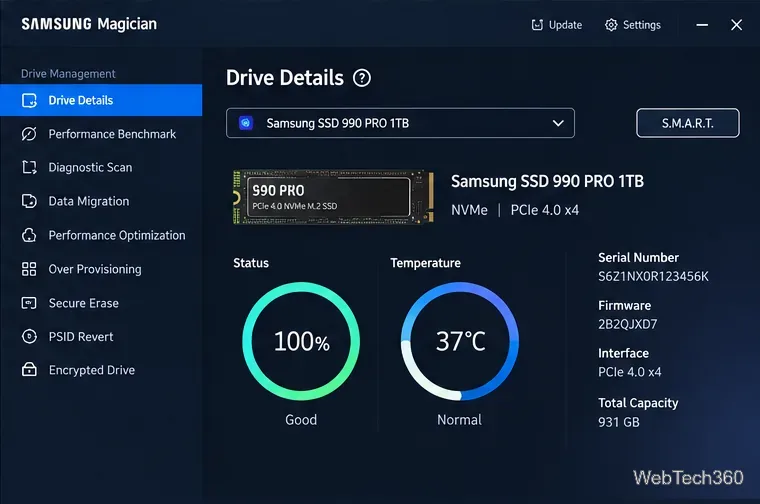Image resolution: width=760 pixels, height=504 pixels.
Task: Click the Secure Erase icon
Action: pos(29,303)
